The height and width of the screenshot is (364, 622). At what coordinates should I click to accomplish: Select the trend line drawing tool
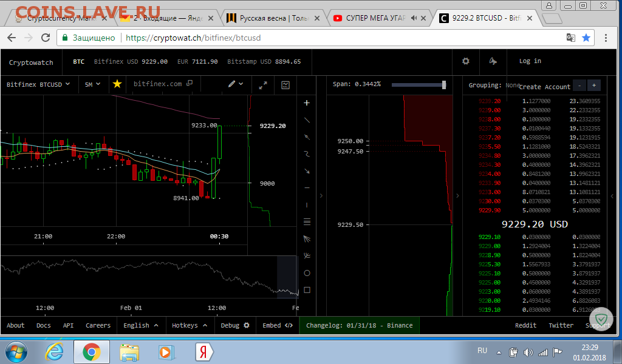click(x=307, y=120)
